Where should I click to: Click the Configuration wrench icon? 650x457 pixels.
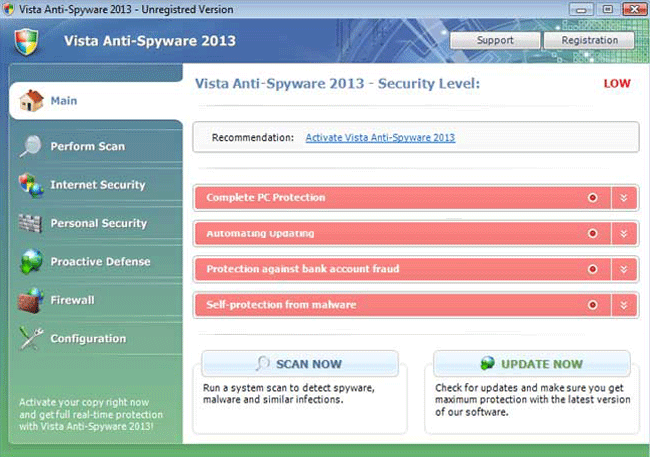(x=32, y=339)
